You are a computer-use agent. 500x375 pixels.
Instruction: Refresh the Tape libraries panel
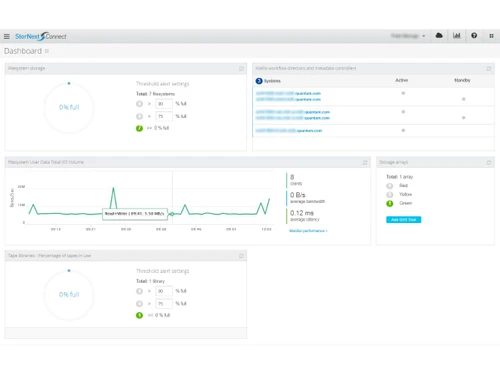pos(241,256)
